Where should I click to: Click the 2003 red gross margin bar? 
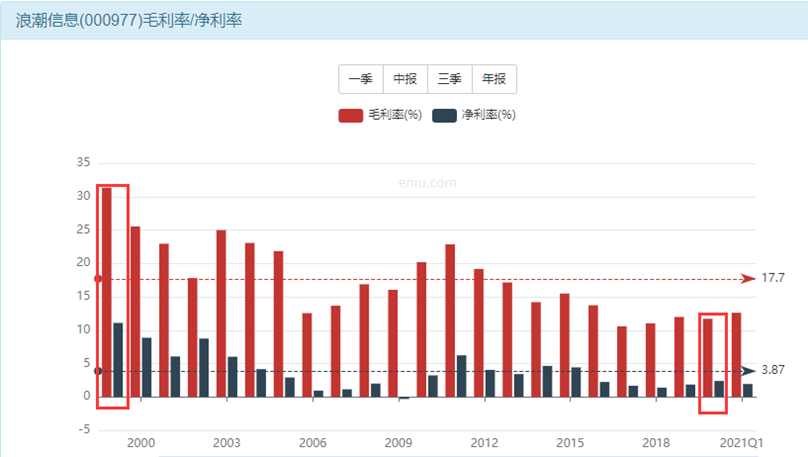[x=221, y=313]
